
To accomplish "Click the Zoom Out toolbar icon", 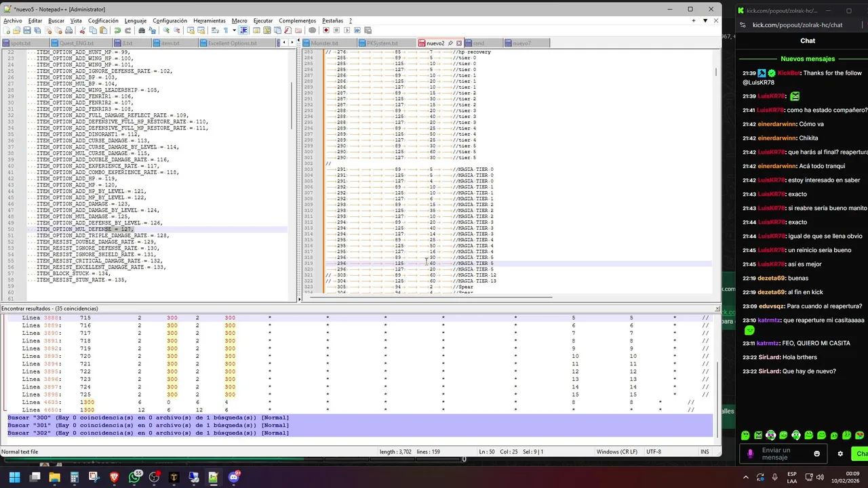I will click(177, 30).
